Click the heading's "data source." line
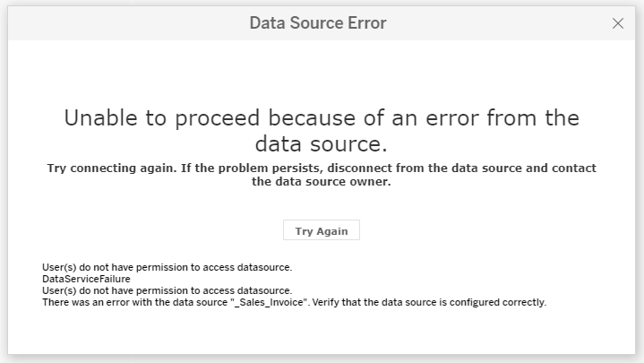The width and height of the screenshot is (644, 363). (x=322, y=143)
